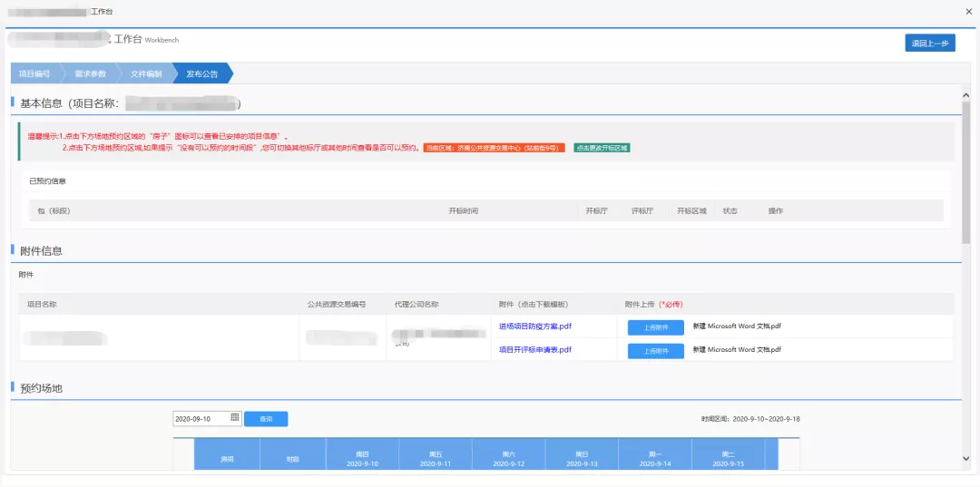980x487 pixels.
Task: Click the 查询 button next to date
Action: [x=266, y=419]
